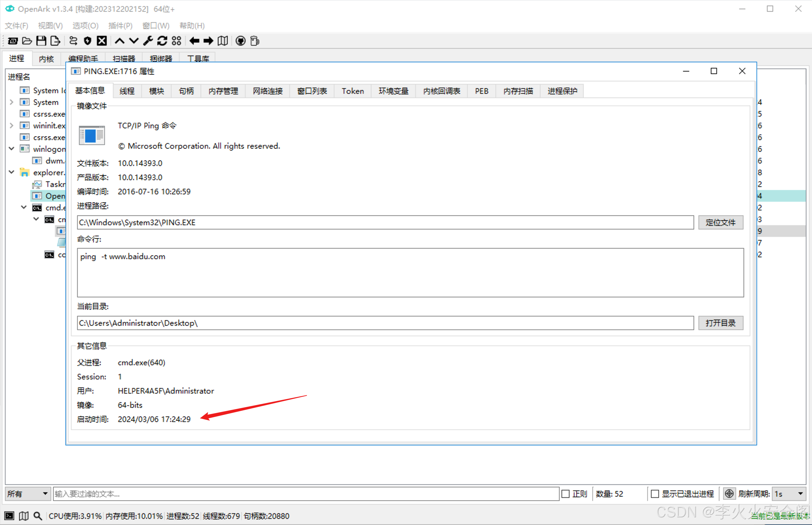Open the 插件(P) menu
The height and width of the screenshot is (525, 812).
120,26
